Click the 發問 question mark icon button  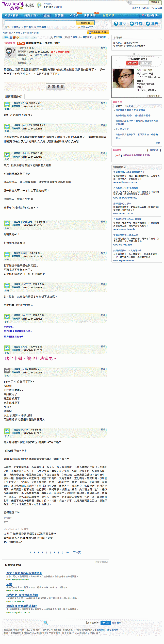coord(116,24)
